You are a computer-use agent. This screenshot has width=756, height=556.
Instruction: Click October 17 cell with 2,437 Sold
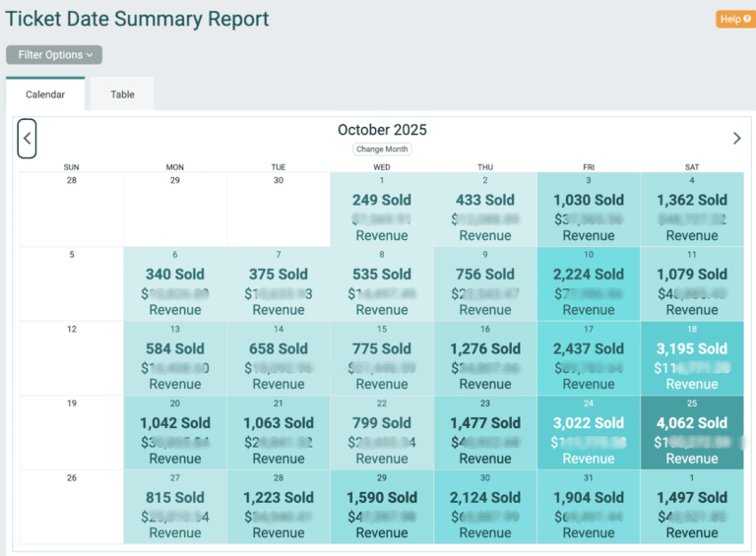(x=588, y=358)
